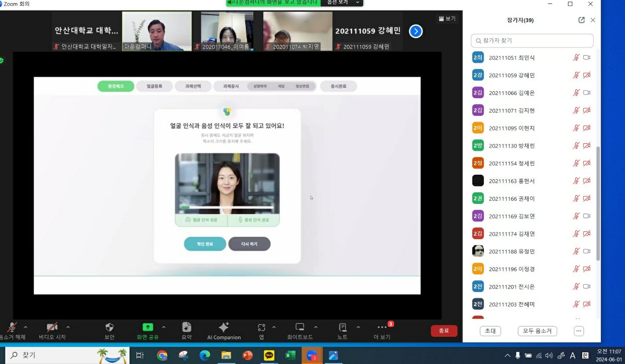The width and height of the screenshot is (625, 364).
Task: Open the Whiteboard (화이트보드) icon
Action: click(300, 327)
